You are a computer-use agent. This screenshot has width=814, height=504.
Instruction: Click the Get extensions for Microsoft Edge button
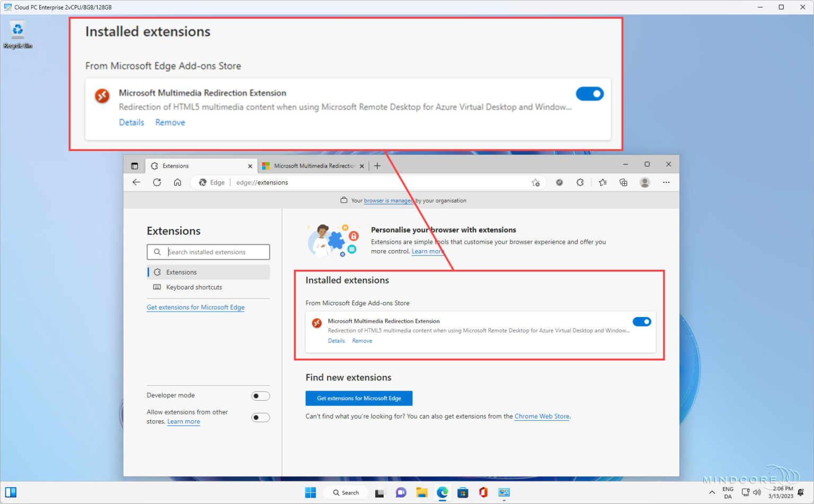pos(359,398)
